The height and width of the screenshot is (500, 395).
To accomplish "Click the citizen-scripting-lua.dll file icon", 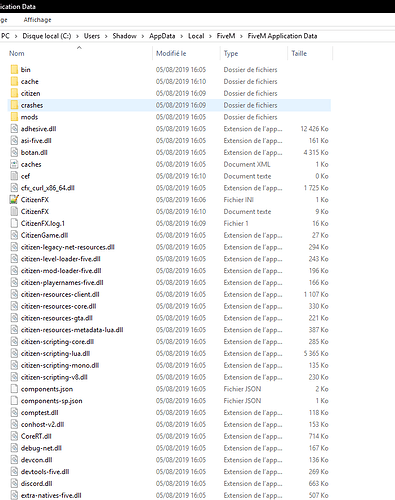I will coord(14,353).
